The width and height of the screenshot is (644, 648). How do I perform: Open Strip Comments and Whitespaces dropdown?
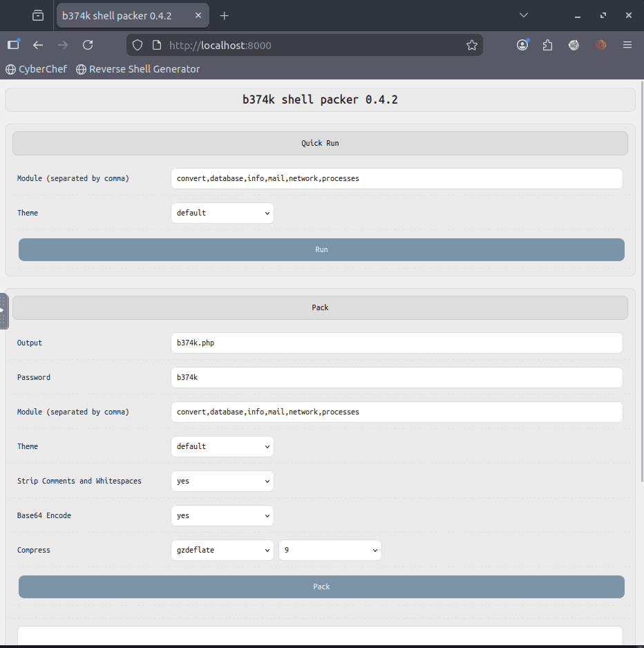click(x=222, y=481)
